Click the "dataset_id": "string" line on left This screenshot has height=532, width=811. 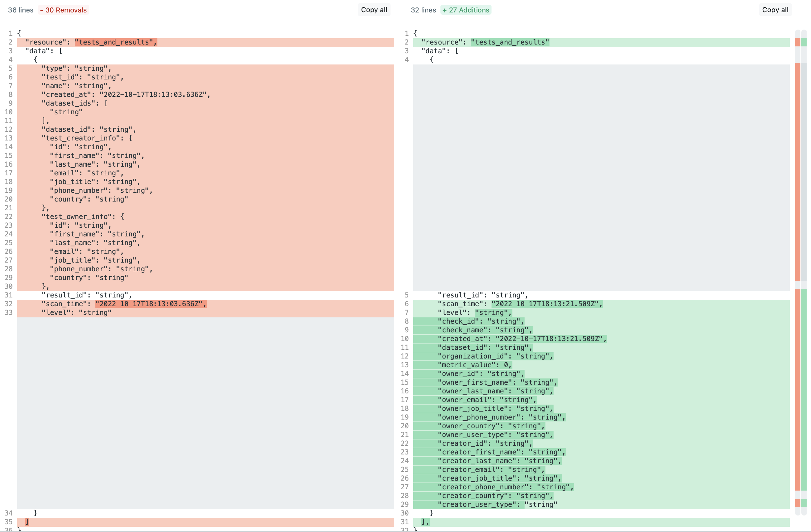[89, 130]
